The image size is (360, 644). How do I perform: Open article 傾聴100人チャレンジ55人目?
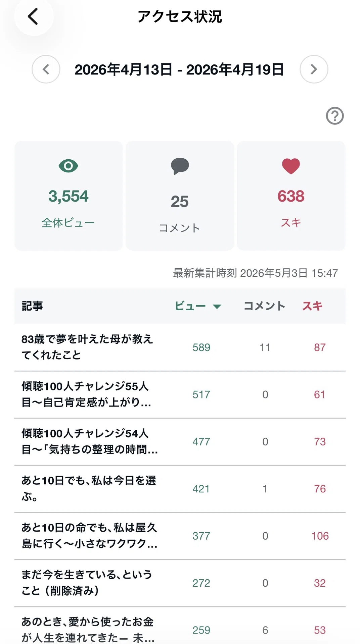pyautogui.click(x=180, y=395)
